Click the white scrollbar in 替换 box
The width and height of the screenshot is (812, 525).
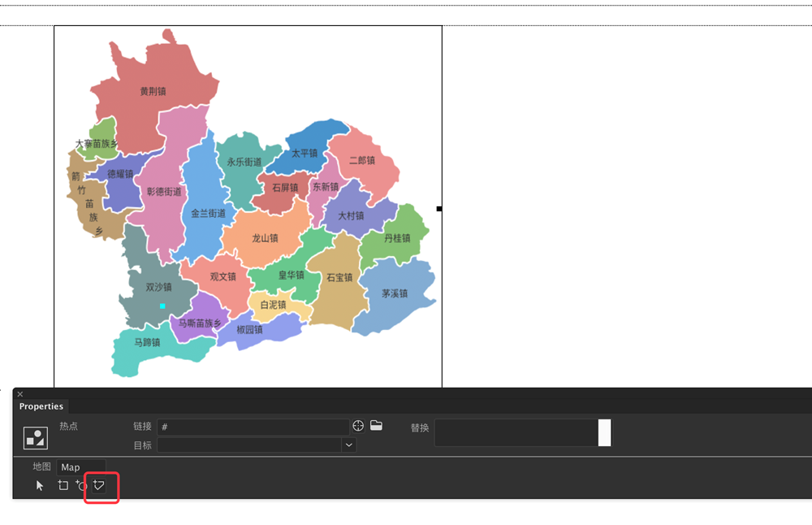tap(604, 432)
